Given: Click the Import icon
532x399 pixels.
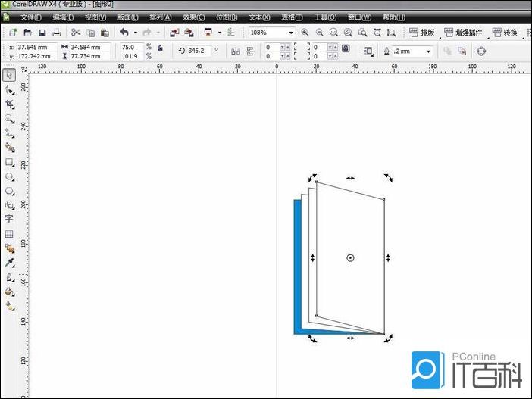Looking at the screenshot, I should coord(174,33).
